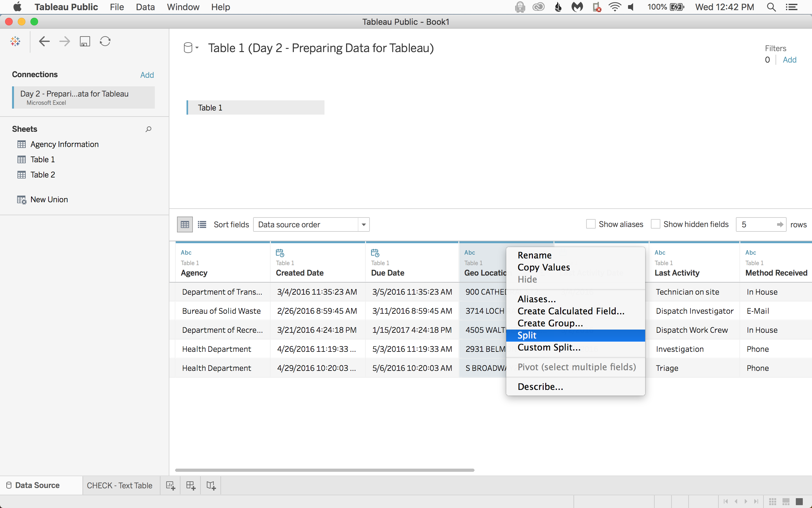This screenshot has height=508, width=812.
Task: Open Spotlight search in menu bar
Action: pyautogui.click(x=771, y=7)
